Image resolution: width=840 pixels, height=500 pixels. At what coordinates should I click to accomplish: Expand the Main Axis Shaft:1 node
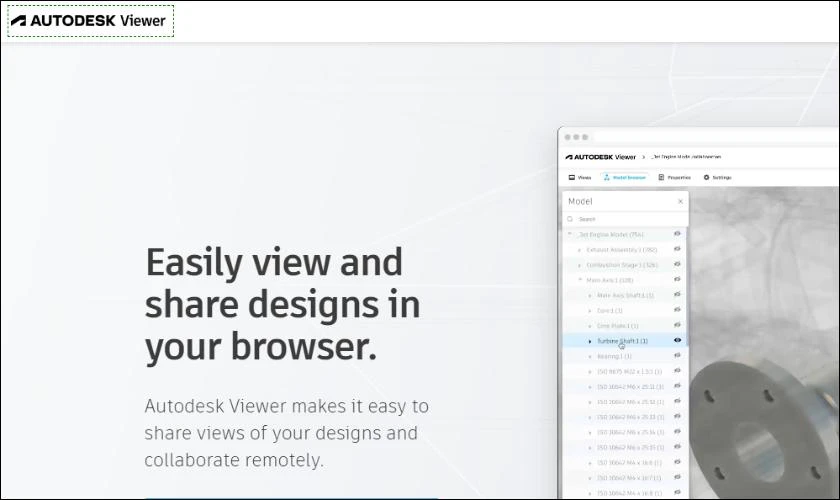coord(590,295)
